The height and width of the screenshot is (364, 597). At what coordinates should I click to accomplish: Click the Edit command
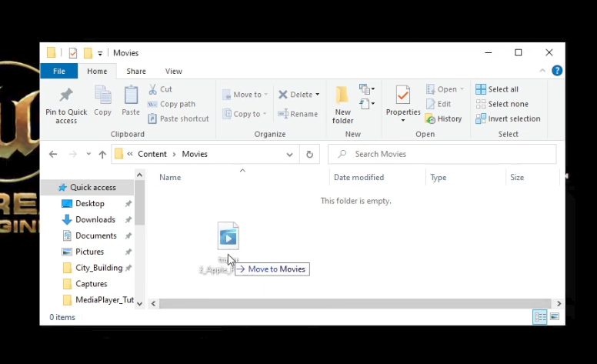(x=439, y=104)
